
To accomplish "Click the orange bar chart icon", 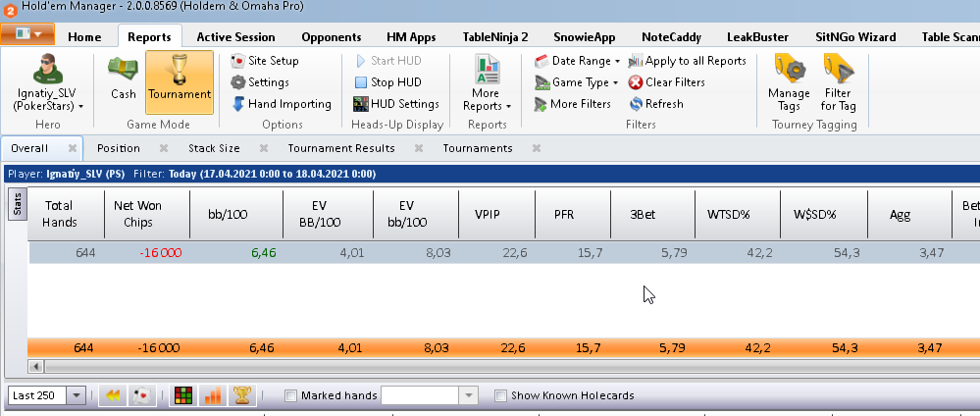I will [213, 395].
